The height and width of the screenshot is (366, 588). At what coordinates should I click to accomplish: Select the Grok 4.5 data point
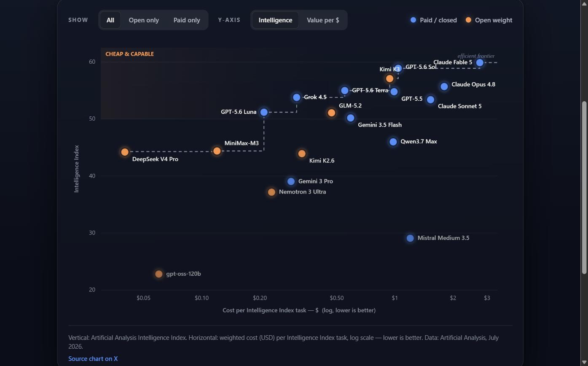(296, 97)
